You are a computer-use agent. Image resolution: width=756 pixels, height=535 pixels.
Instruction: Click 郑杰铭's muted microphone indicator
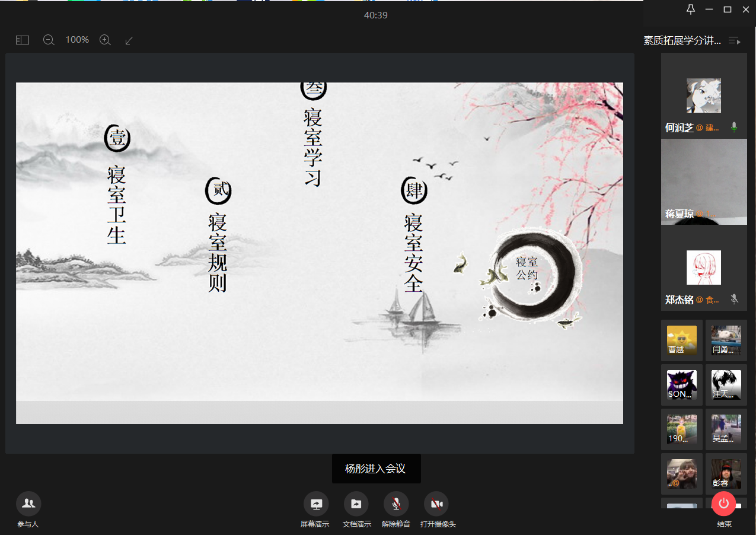click(x=735, y=300)
